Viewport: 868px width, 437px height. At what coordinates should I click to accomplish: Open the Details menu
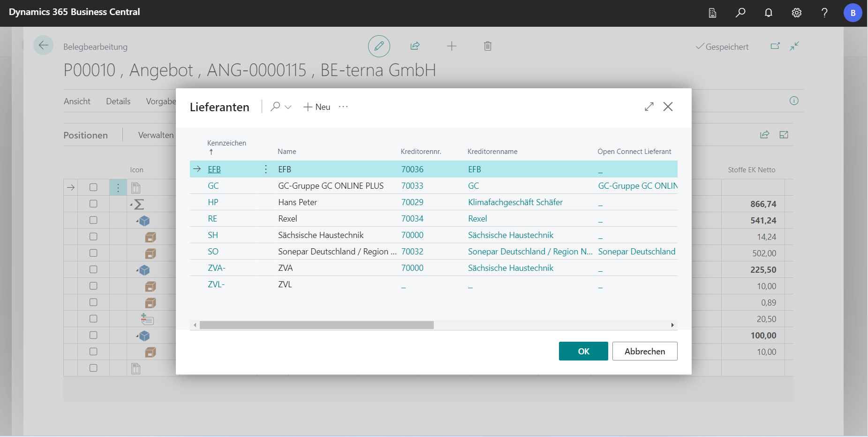pyautogui.click(x=118, y=101)
